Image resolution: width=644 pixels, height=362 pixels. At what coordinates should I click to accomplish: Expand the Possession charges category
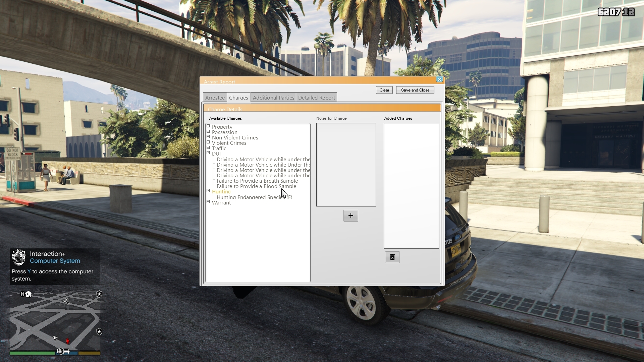coord(208,132)
